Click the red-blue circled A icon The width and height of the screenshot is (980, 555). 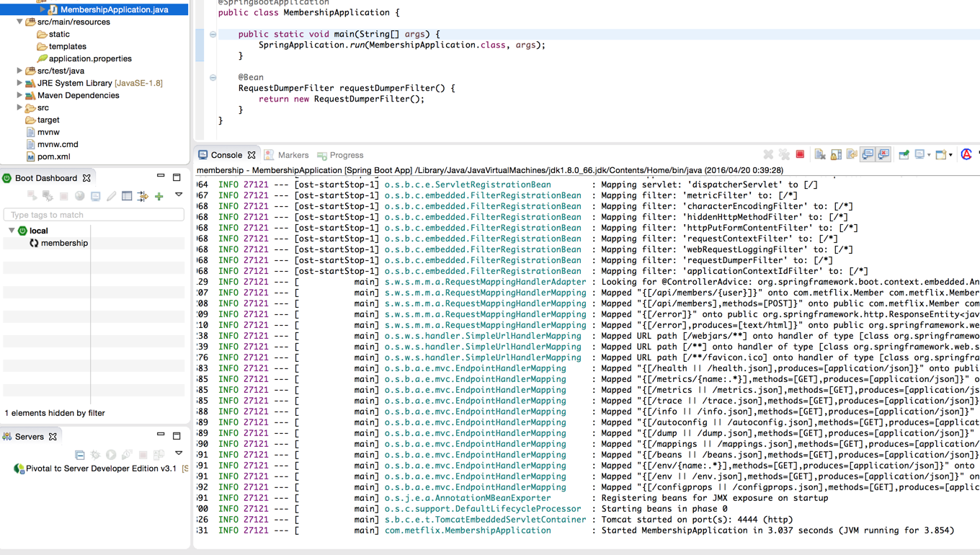click(966, 154)
